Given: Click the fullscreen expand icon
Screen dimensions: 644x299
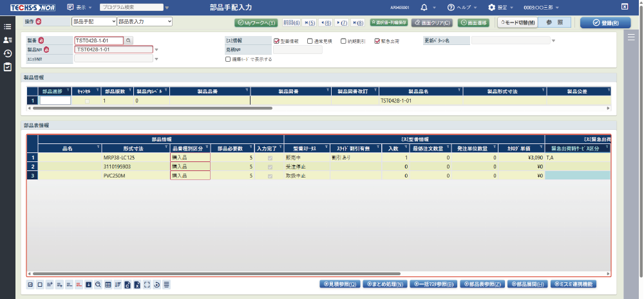Looking at the screenshot, I should [x=147, y=285].
